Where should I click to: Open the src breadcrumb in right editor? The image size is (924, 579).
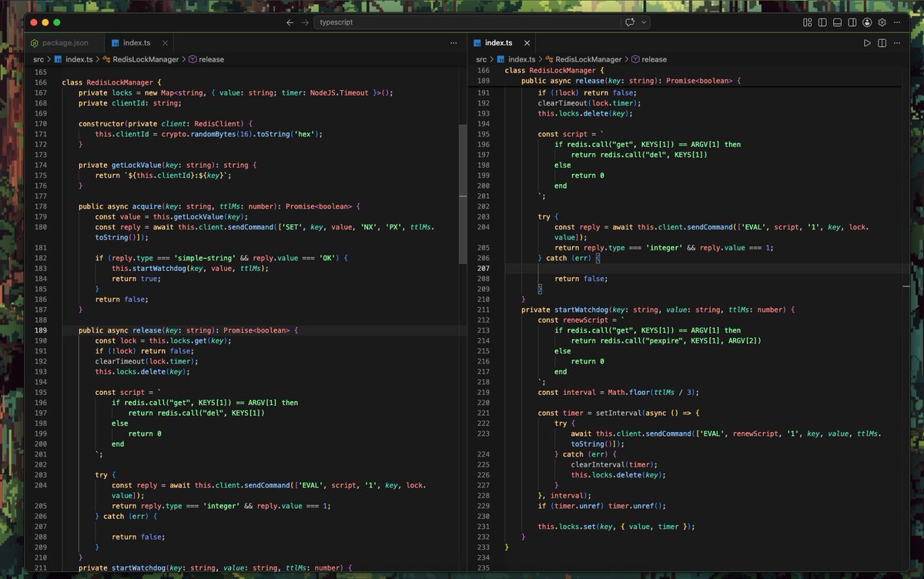pos(481,59)
